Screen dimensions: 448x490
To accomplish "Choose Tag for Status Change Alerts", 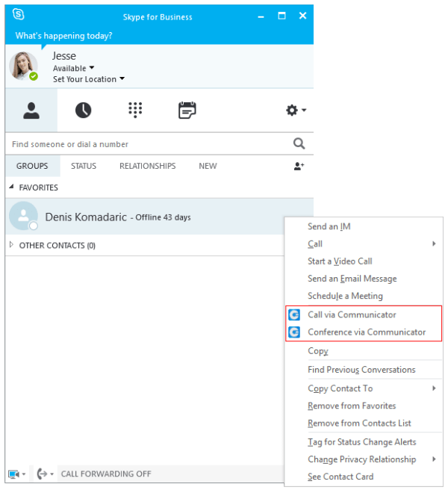I will pos(364,442).
